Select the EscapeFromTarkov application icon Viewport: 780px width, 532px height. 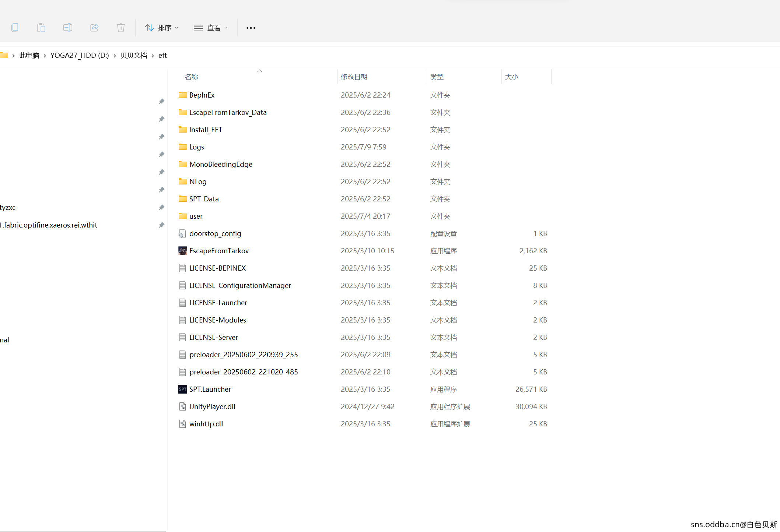pyautogui.click(x=183, y=251)
